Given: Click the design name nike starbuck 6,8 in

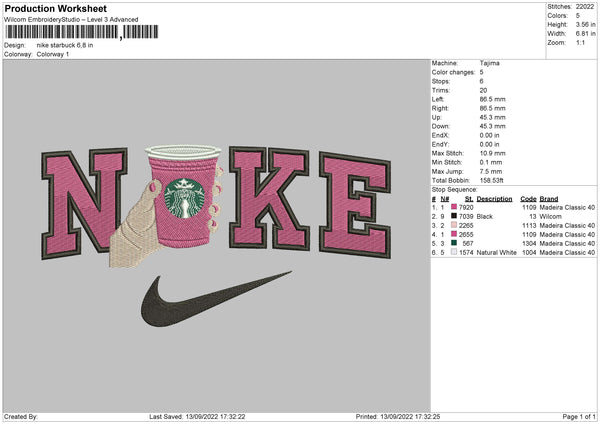Looking at the screenshot, I should click(x=67, y=45).
